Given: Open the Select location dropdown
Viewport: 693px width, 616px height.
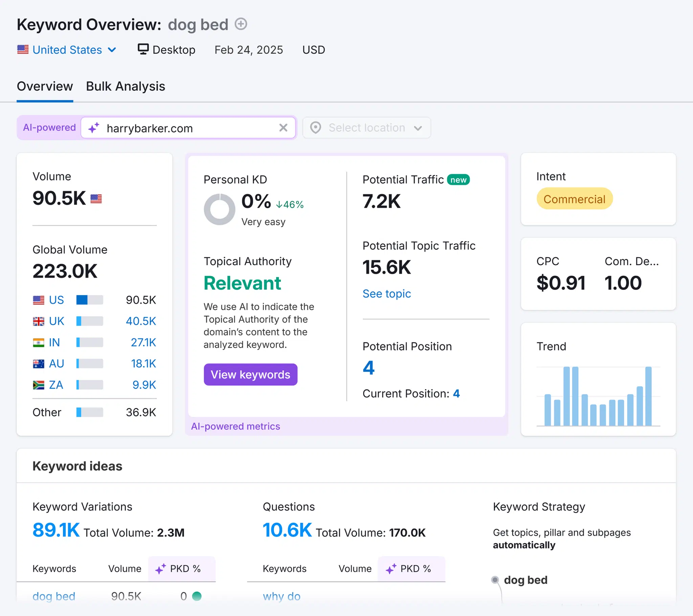Looking at the screenshot, I should coord(366,128).
